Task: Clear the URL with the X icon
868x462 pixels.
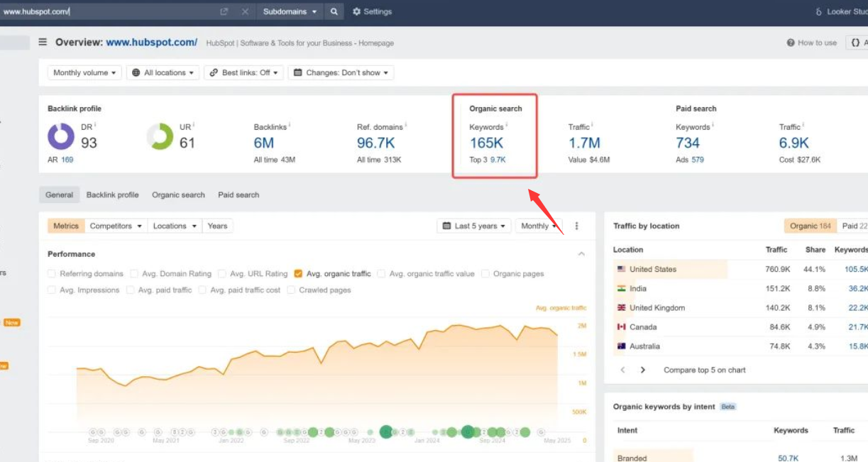Action: tap(245, 11)
